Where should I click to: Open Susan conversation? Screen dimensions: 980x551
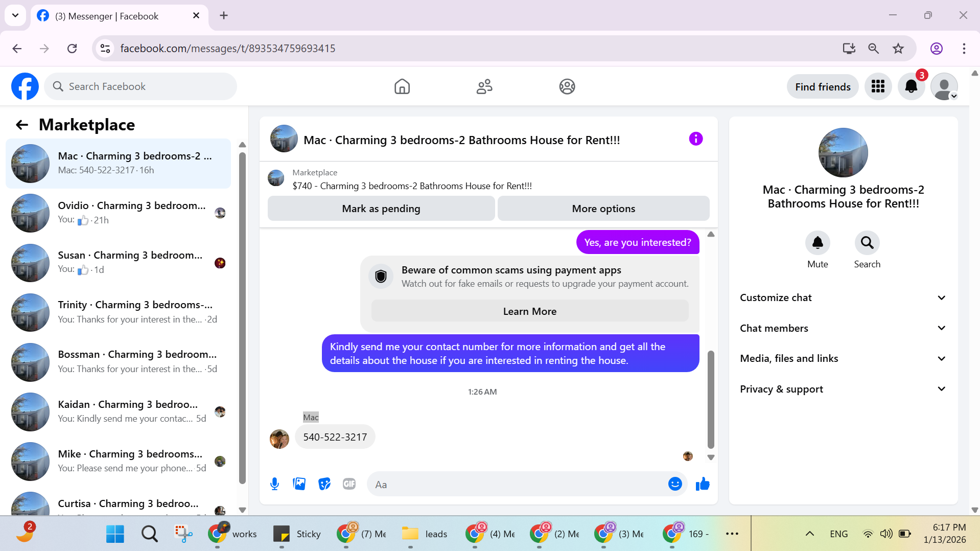118,262
